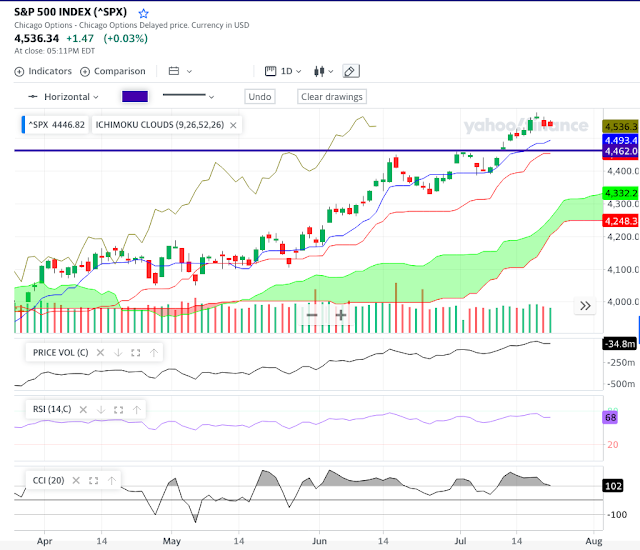Move PRICE VOL panel up
Image resolution: width=640 pixels, height=550 pixels.
tap(153, 353)
